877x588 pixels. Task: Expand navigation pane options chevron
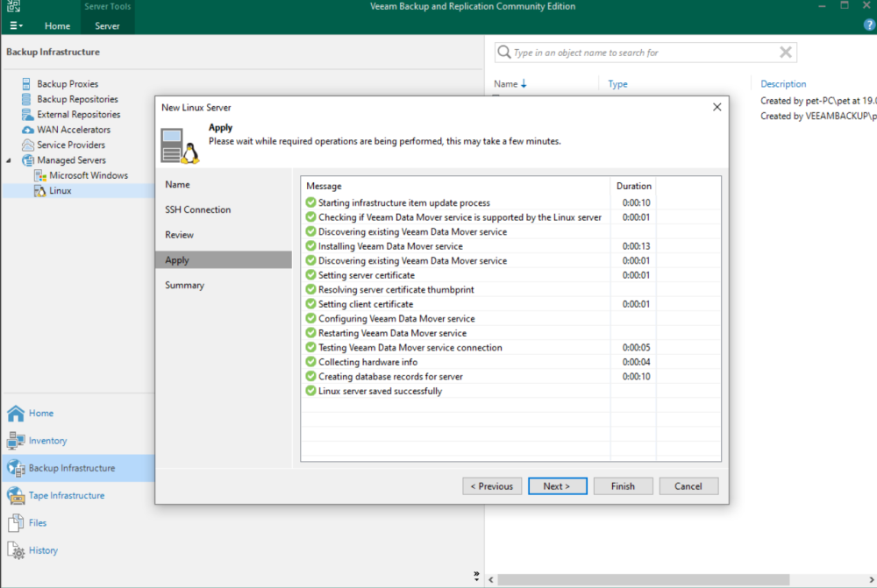point(476,576)
